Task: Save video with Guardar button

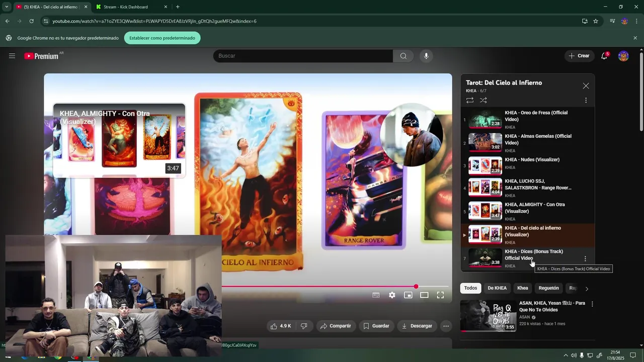Action: 376,326
